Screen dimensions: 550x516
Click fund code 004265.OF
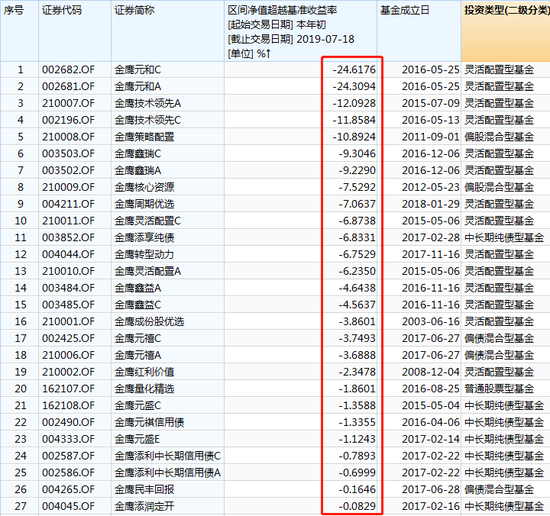pos(68,489)
